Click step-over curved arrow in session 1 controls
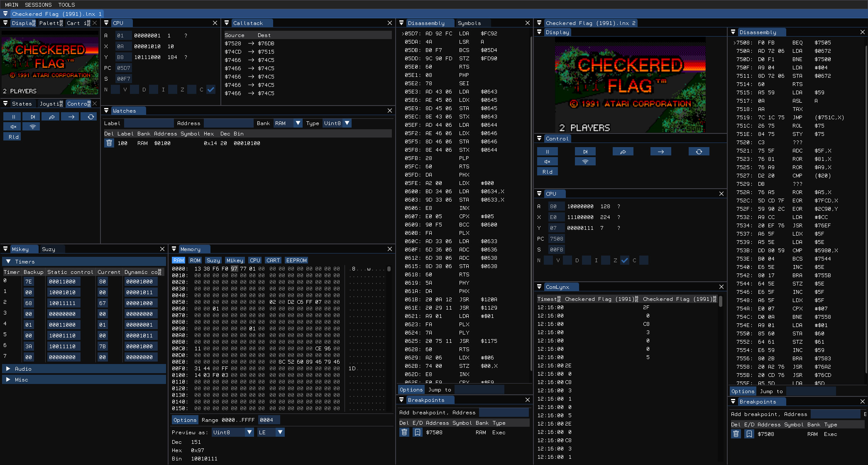The image size is (868, 465). [51, 117]
